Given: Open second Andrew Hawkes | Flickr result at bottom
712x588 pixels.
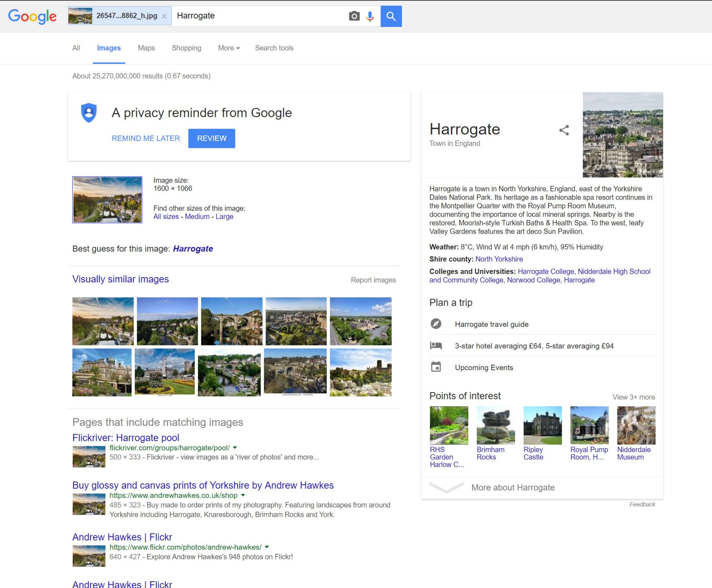Looking at the screenshot, I should 122,584.
